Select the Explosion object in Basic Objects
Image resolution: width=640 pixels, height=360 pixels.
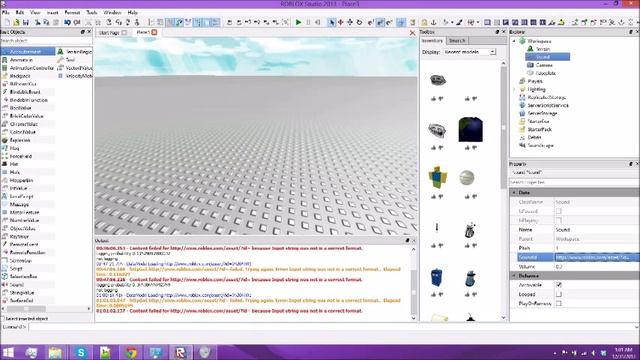[x=20, y=140]
